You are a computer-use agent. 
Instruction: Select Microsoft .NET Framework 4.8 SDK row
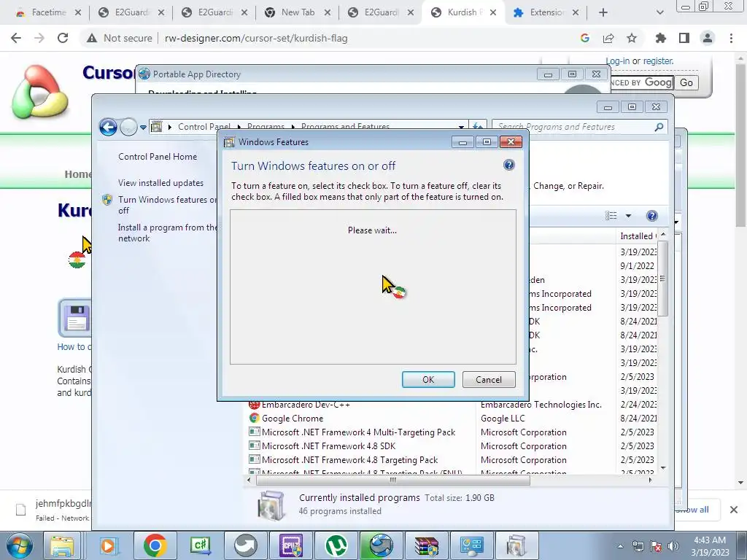(x=328, y=446)
